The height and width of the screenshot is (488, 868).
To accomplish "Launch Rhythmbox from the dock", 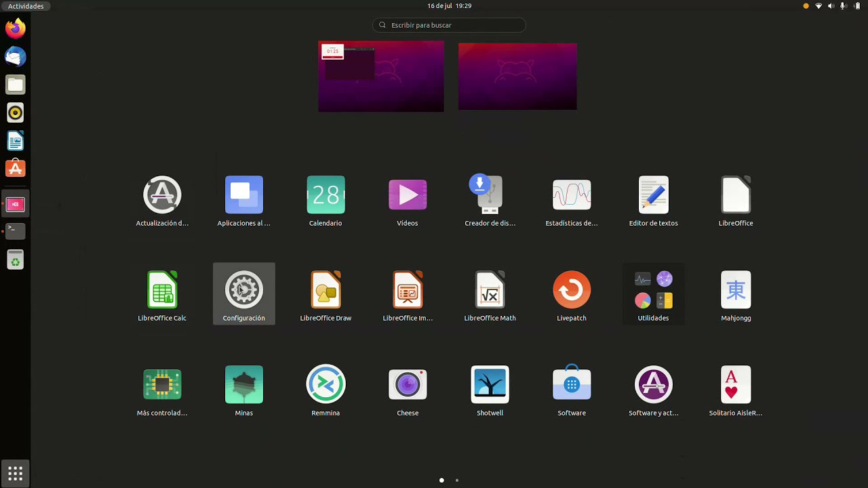I will click(x=15, y=113).
